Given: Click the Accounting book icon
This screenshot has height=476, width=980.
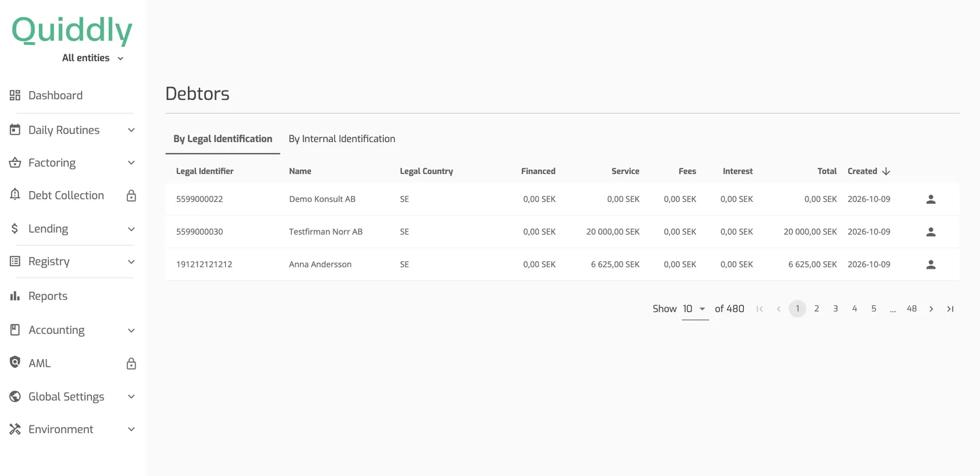Looking at the screenshot, I should point(15,330).
